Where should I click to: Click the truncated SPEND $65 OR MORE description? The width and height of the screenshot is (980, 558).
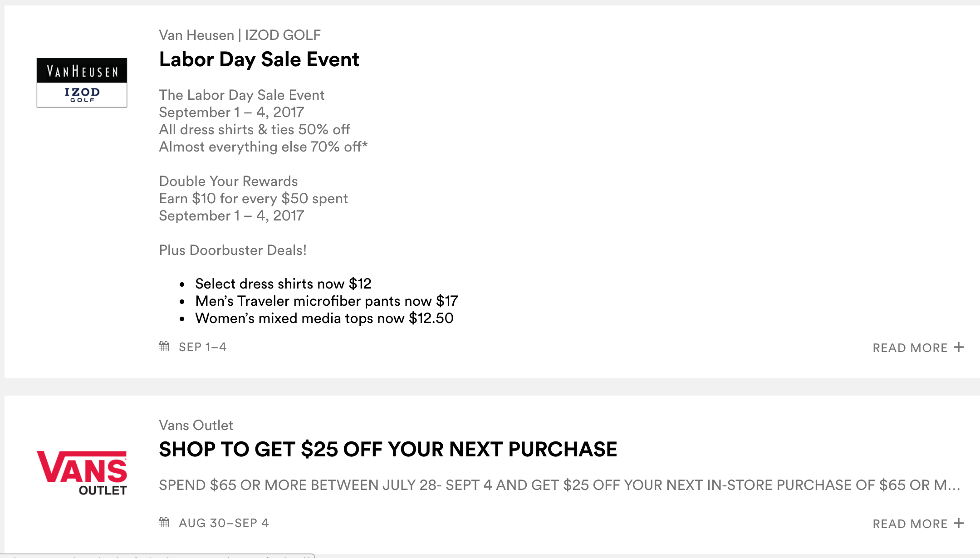(x=559, y=485)
